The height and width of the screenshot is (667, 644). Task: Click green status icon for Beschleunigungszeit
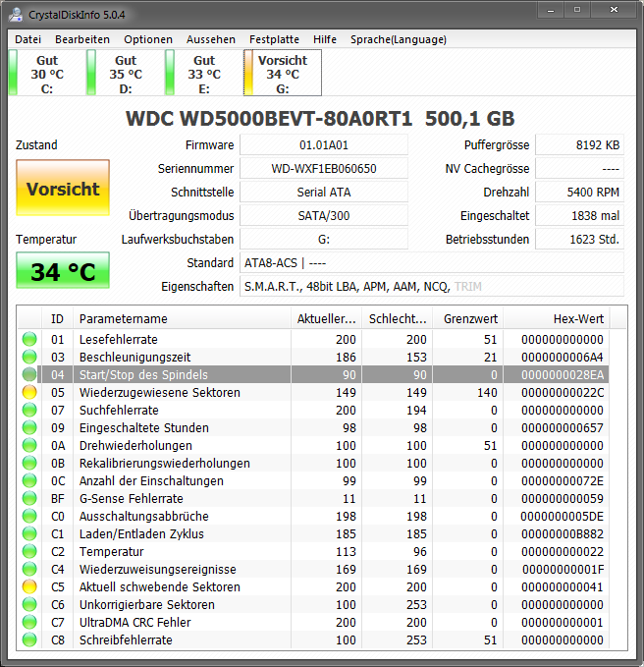[29, 357]
